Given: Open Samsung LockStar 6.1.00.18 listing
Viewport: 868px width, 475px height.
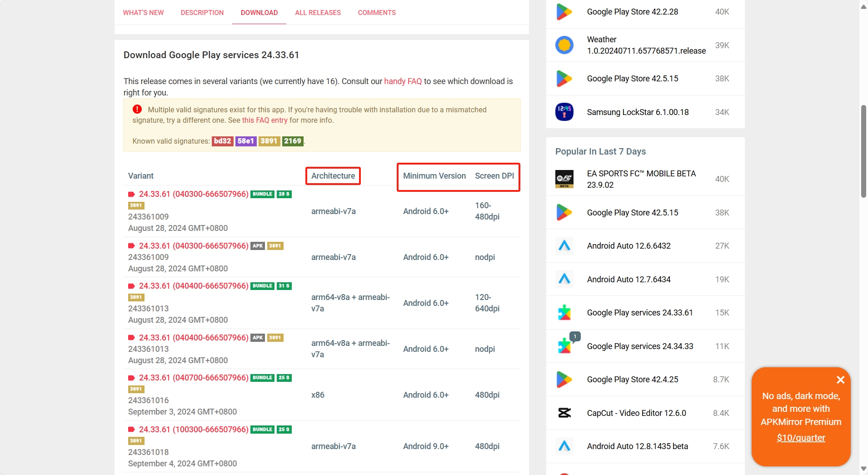Looking at the screenshot, I should pos(638,112).
